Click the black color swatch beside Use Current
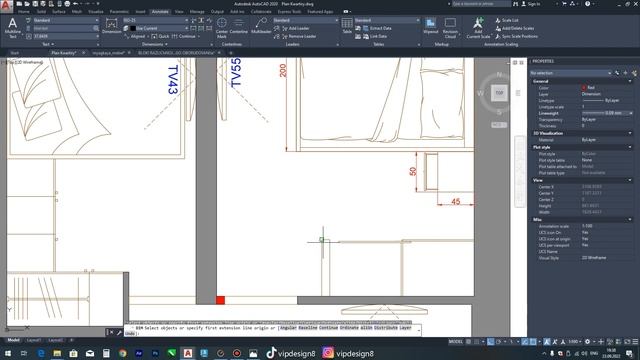 click(133, 28)
